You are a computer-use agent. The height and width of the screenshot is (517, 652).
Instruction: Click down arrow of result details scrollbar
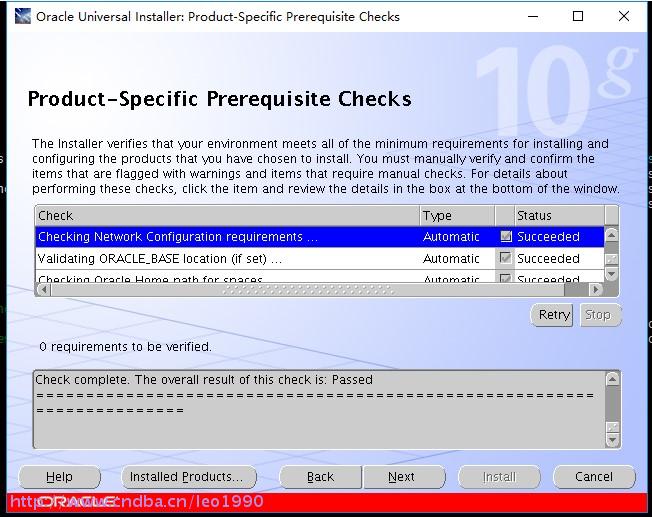[612, 440]
